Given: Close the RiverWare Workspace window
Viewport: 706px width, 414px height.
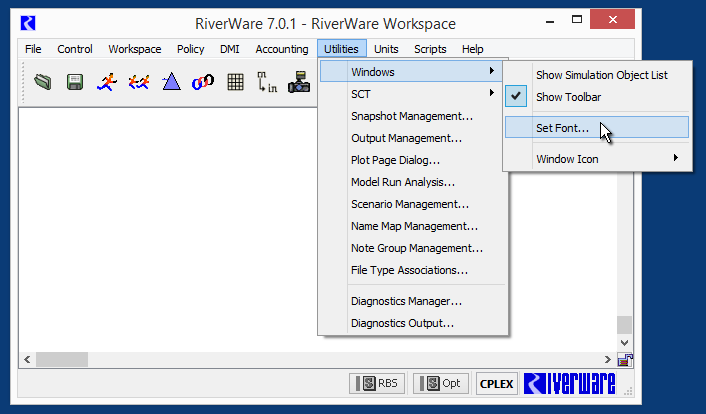Looking at the screenshot, I should (x=612, y=19).
